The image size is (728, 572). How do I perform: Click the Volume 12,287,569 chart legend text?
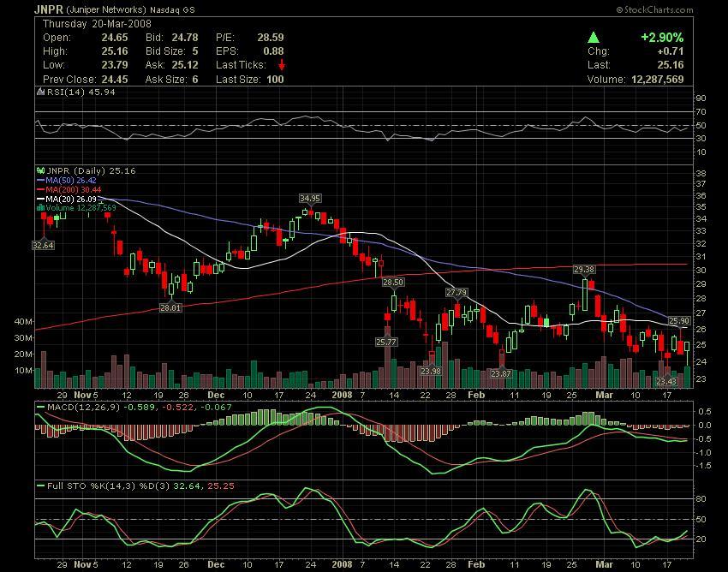coord(81,208)
